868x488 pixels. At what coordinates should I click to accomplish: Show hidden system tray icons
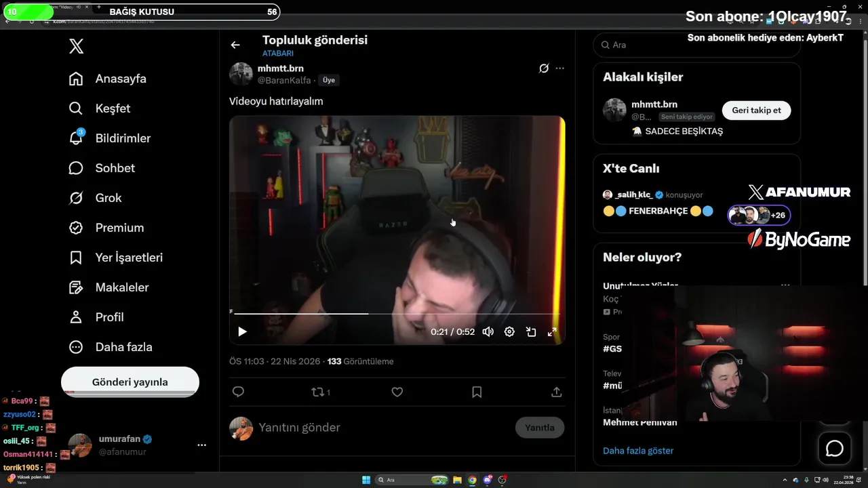point(785,480)
